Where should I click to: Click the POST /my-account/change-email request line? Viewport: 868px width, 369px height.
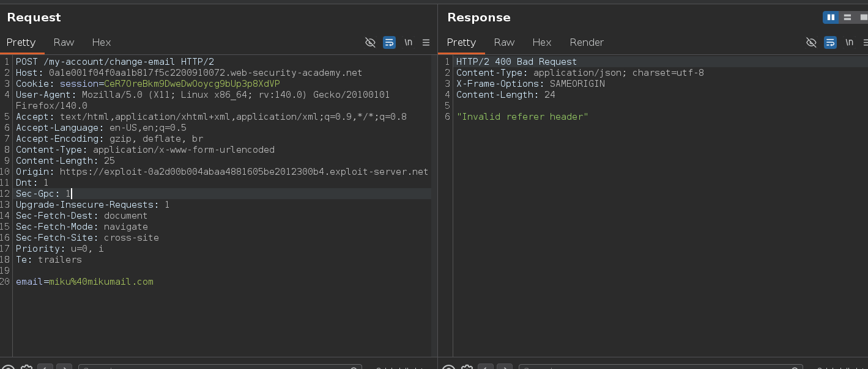pos(115,62)
